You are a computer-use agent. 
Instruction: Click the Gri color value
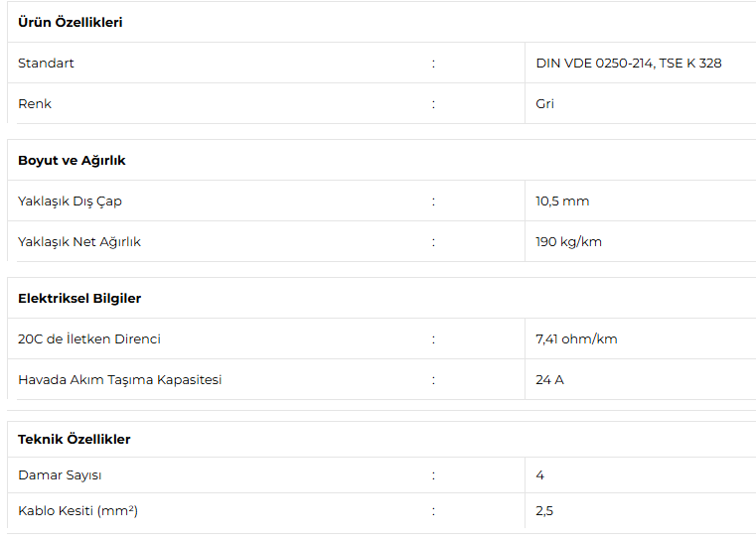pos(544,104)
